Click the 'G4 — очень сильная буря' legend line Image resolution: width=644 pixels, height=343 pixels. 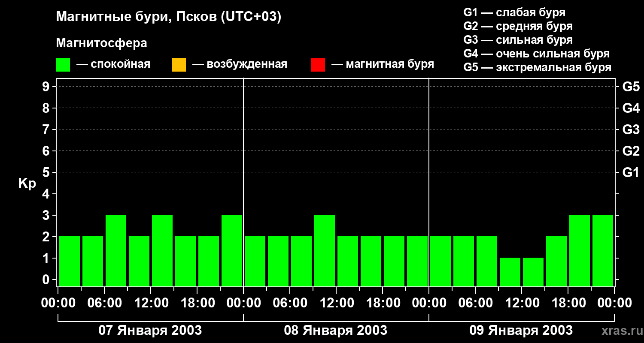click(537, 54)
